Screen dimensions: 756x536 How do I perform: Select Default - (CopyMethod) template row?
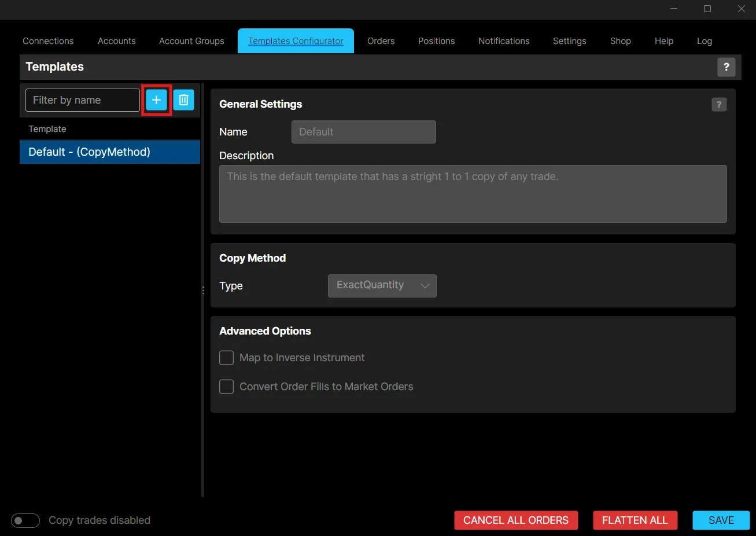[110, 152]
